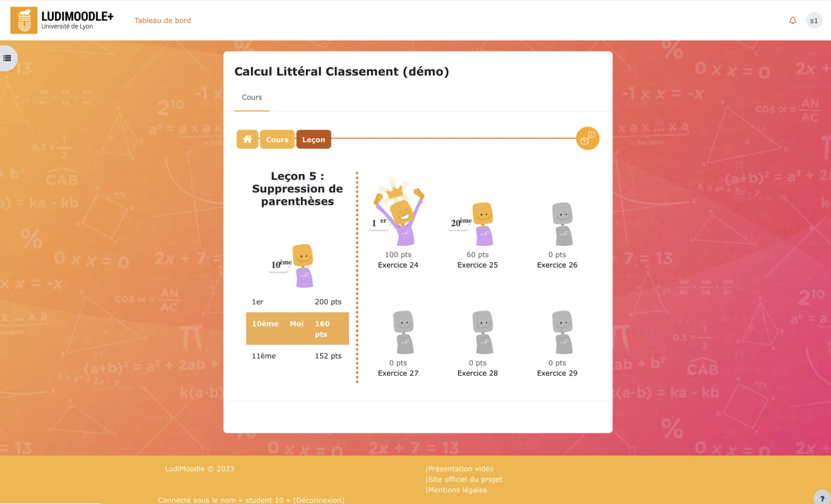The width and height of the screenshot is (831, 504).
Task: Open the Présentation vidéo link
Action: coord(460,468)
